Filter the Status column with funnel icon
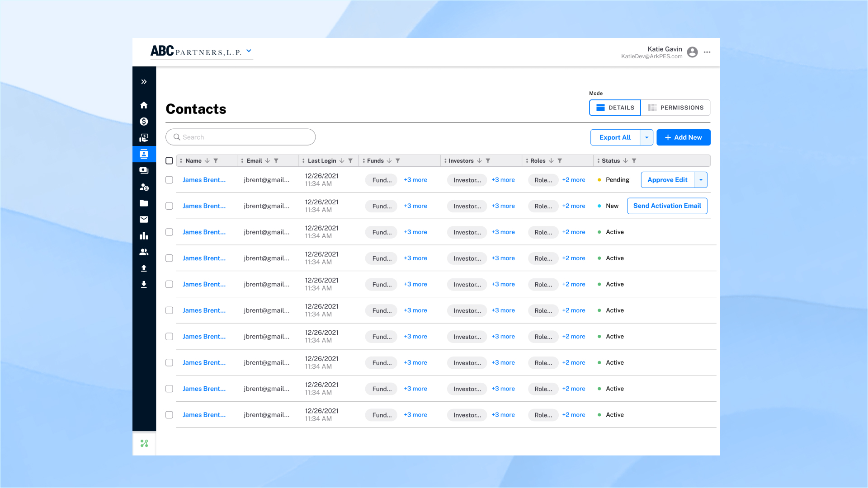Screen dimensions: 868x488 coord(634,161)
